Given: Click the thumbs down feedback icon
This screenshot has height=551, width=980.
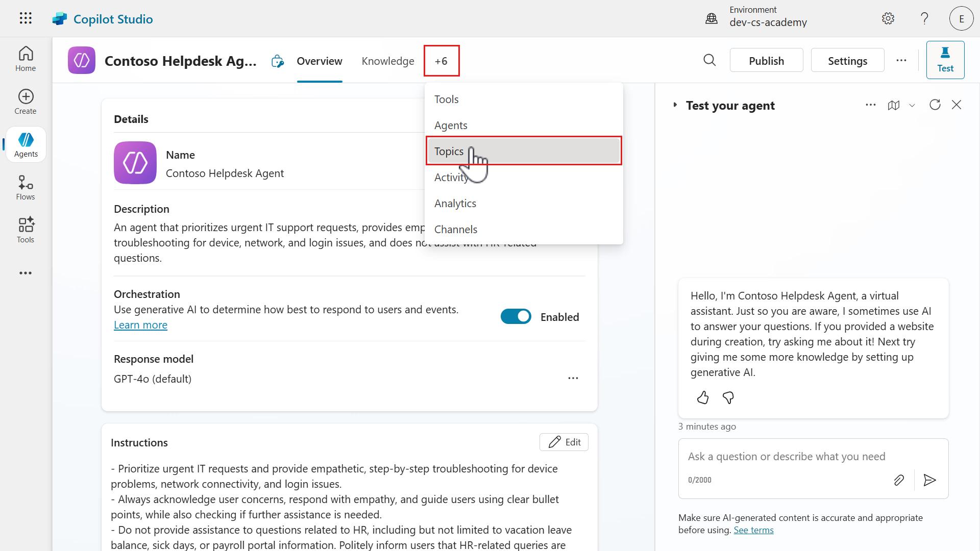Looking at the screenshot, I should tap(728, 397).
